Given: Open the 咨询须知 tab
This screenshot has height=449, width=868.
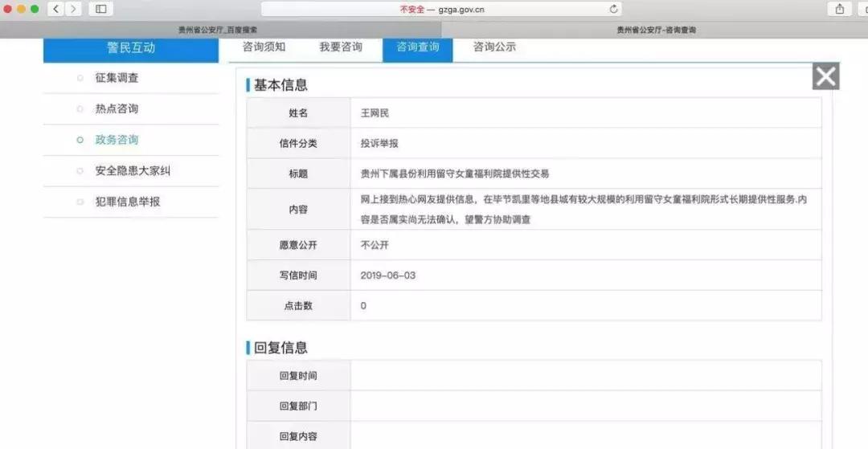Looking at the screenshot, I should (264, 47).
